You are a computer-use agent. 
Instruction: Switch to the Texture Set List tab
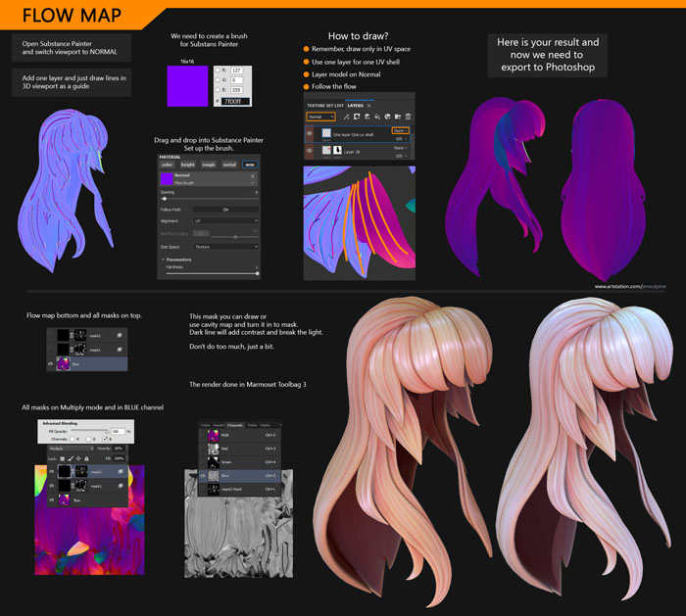pos(323,105)
